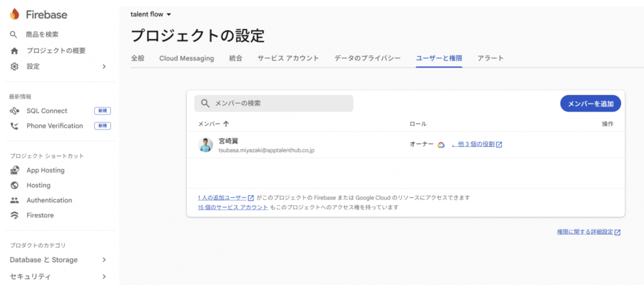The width and height of the screenshot is (644, 292).
Task: Click external-link icon after 権限に関する詳細設定
Action: [x=617, y=232]
